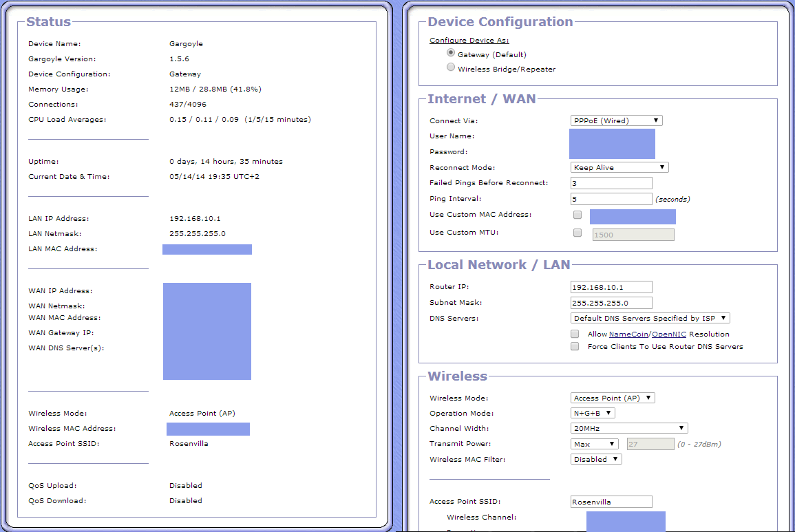This screenshot has height=532, width=795.
Task: Click the QoS Upload Disabled value
Action: (x=186, y=486)
